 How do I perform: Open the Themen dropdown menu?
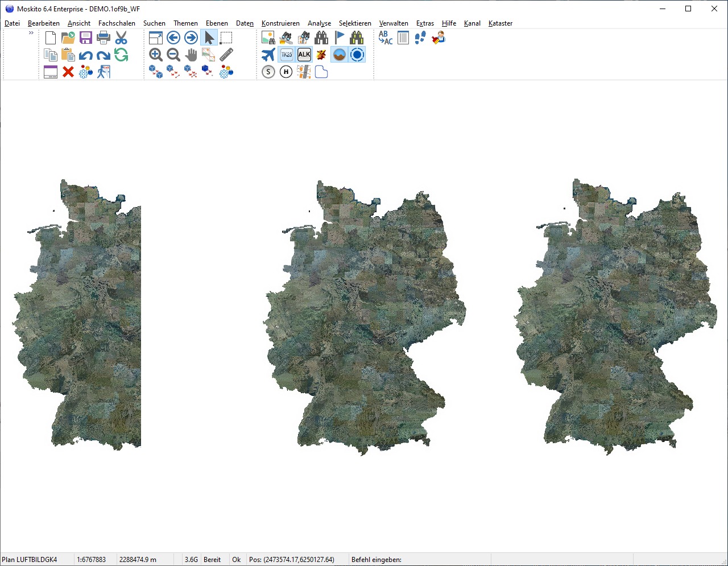pyautogui.click(x=185, y=23)
